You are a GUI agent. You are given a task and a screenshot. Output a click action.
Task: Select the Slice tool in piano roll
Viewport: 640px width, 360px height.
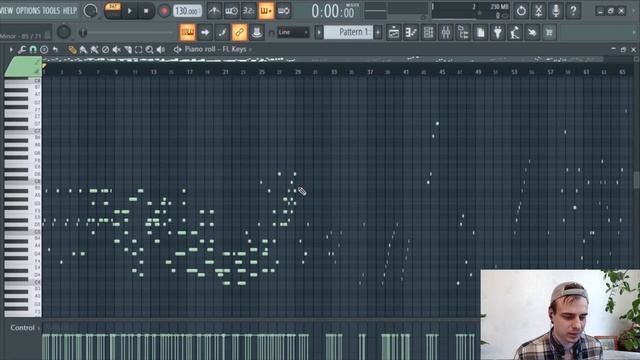click(128, 50)
